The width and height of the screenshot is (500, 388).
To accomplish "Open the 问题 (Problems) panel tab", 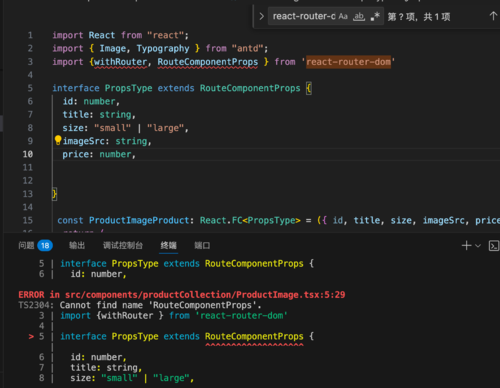I will pos(26,246).
